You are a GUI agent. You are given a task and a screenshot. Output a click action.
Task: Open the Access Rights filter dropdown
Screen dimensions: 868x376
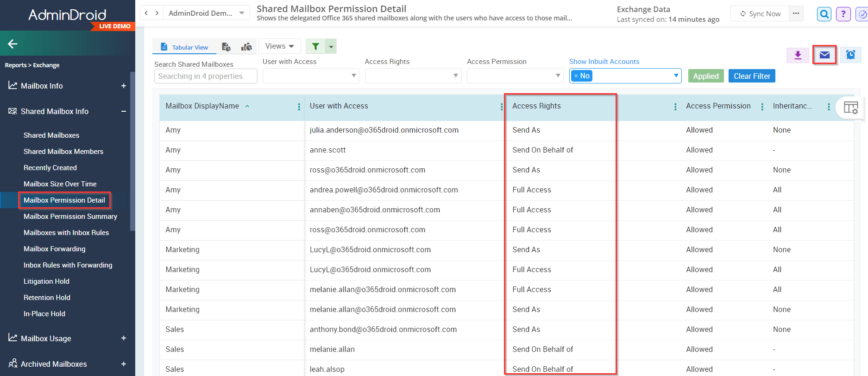pyautogui.click(x=413, y=76)
